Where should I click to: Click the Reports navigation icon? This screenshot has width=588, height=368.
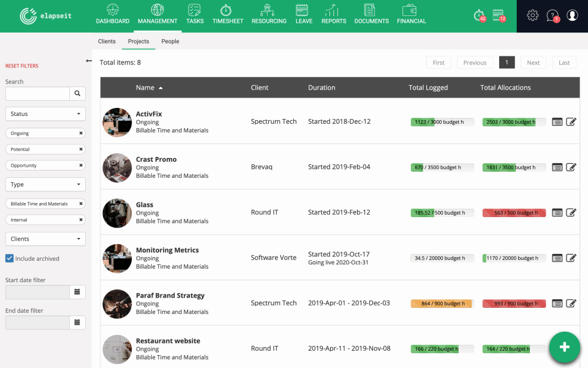333,11
